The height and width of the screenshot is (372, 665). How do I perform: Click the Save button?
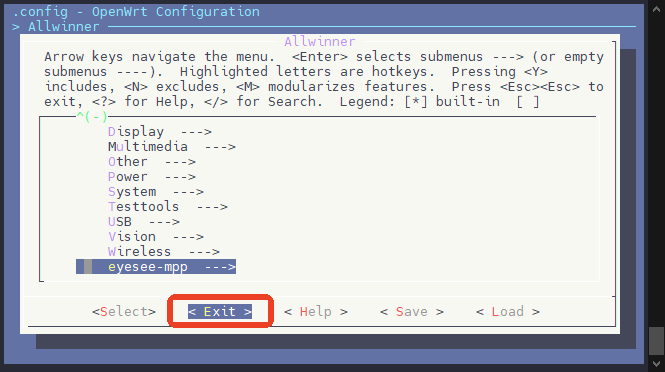coord(412,312)
